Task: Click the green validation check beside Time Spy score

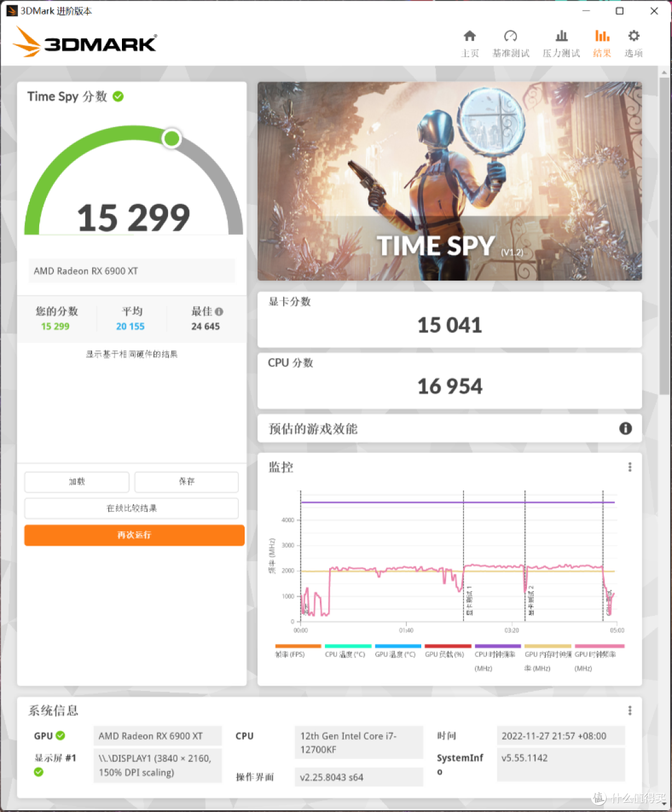Action: coord(118,96)
